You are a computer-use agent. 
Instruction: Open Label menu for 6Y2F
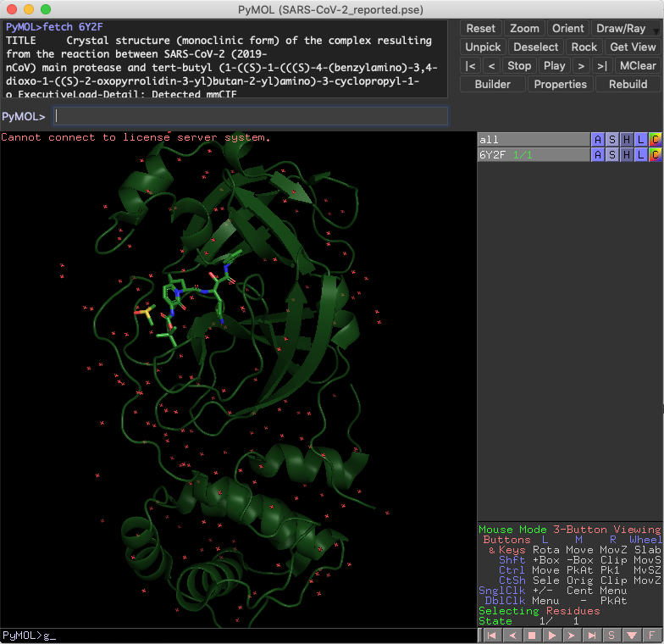point(640,154)
